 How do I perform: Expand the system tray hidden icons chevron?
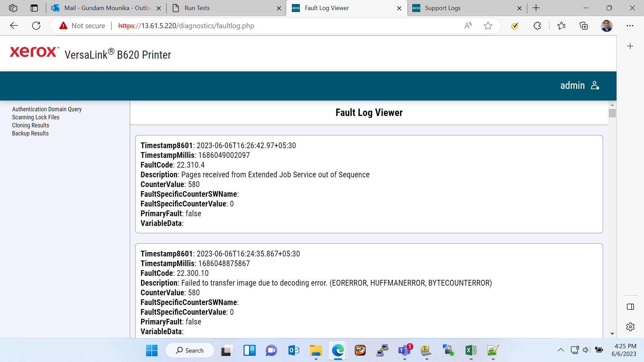tap(561, 350)
